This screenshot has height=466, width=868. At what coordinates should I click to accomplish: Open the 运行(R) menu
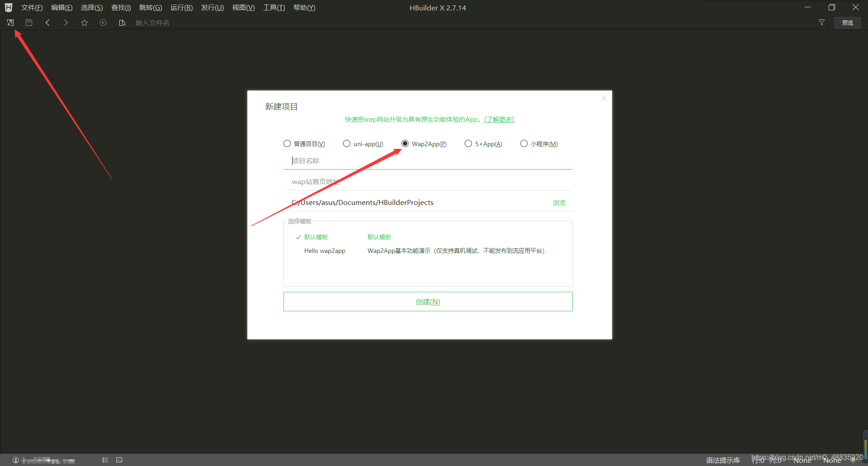[x=181, y=8]
